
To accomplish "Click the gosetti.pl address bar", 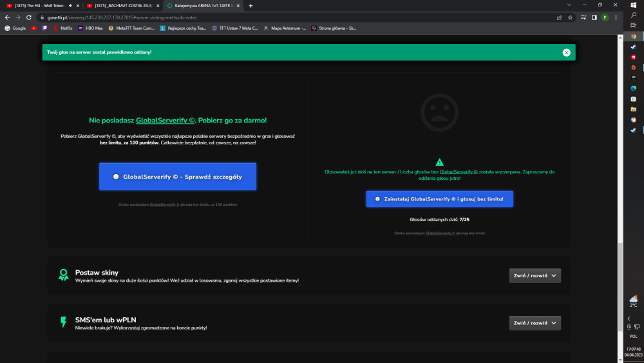I will click(296, 17).
